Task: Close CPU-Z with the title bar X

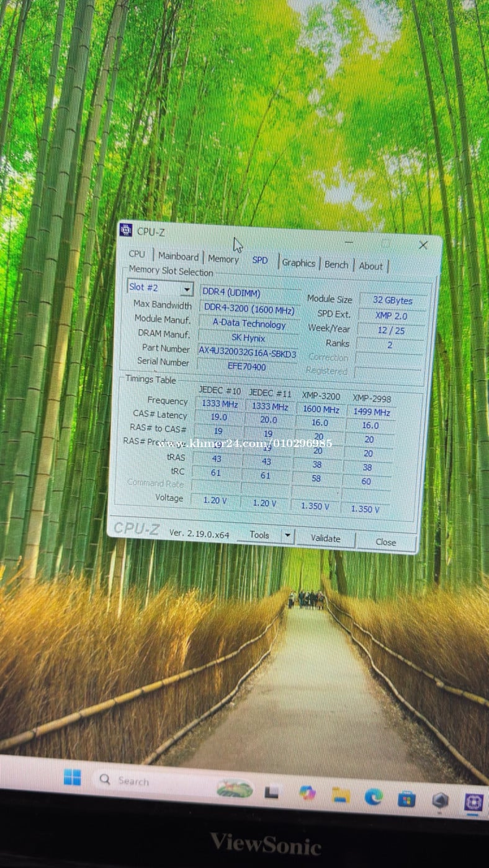Action: (x=423, y=246)
